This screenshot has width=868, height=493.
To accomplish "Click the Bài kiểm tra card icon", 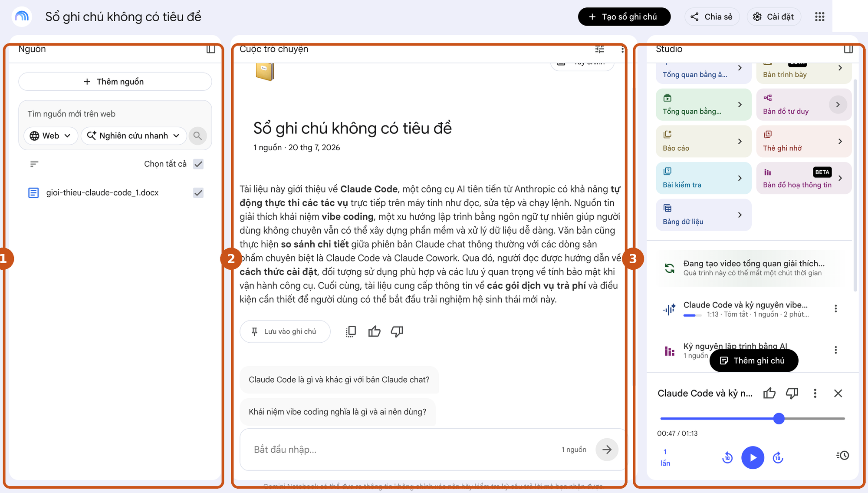I will pos(667,171).
